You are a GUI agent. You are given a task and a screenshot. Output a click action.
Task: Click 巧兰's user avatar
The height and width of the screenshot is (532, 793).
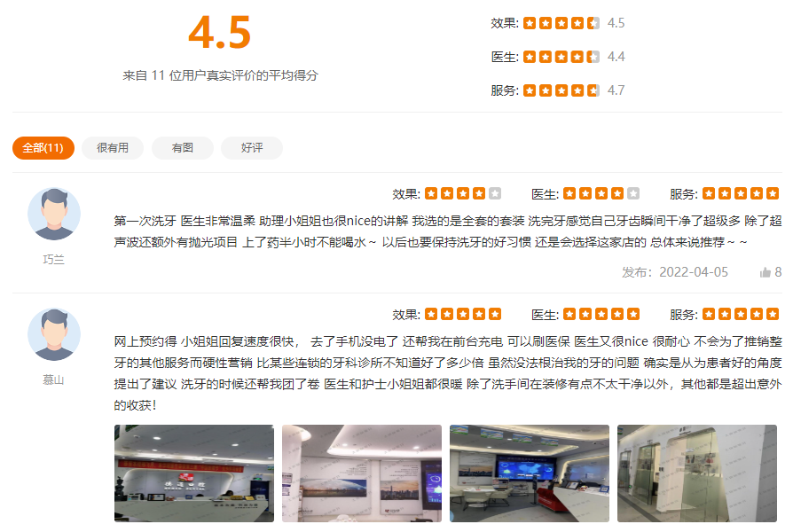(x=54, y=214)
